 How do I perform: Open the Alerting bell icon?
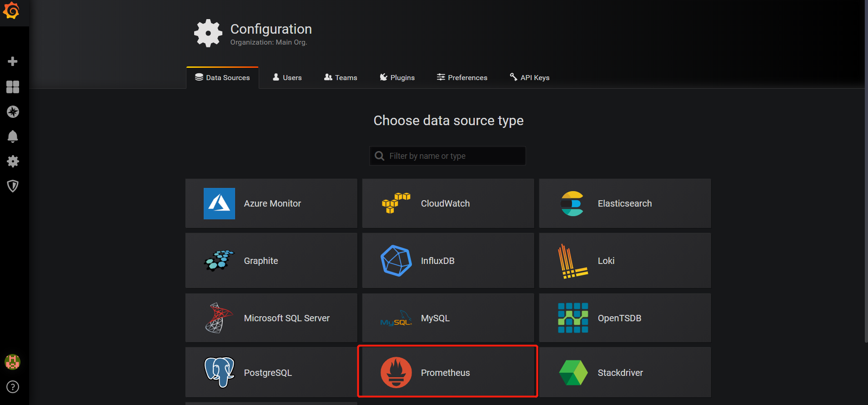(x=13, y=137)
